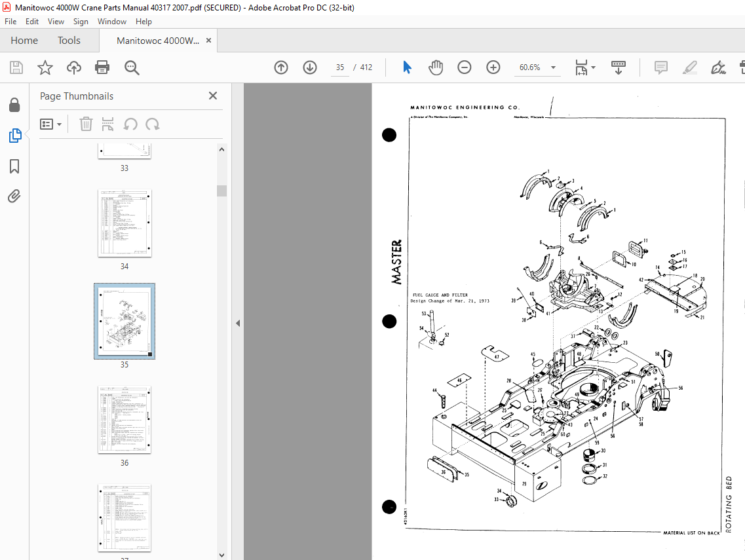Switch to the Tools tab

point(69,41)
